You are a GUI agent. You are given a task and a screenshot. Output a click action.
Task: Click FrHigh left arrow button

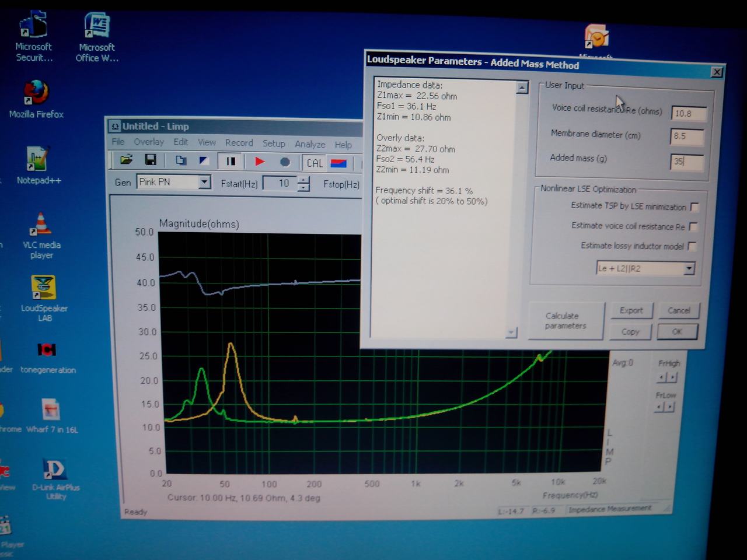click(x=662, y=377)
